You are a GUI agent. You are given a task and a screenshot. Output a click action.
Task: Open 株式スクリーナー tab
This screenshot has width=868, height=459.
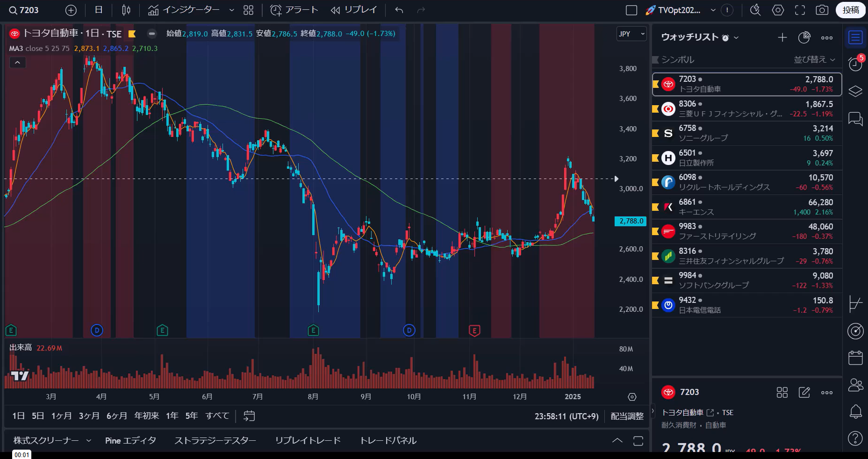coord(46,441)
